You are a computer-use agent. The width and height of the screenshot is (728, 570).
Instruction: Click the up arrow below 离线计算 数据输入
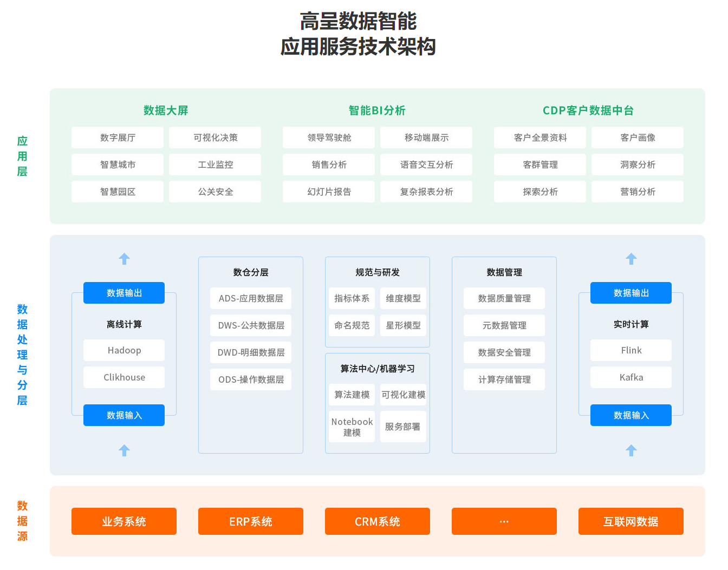(x=124, y=450)
